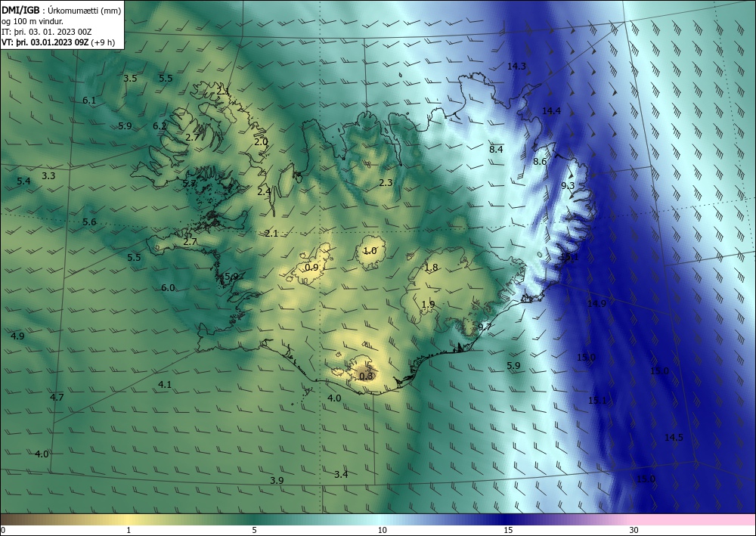The height and width of the screenshot is (536, 756).
Task: Click the map value '4.9'
Action: [18, 336]
